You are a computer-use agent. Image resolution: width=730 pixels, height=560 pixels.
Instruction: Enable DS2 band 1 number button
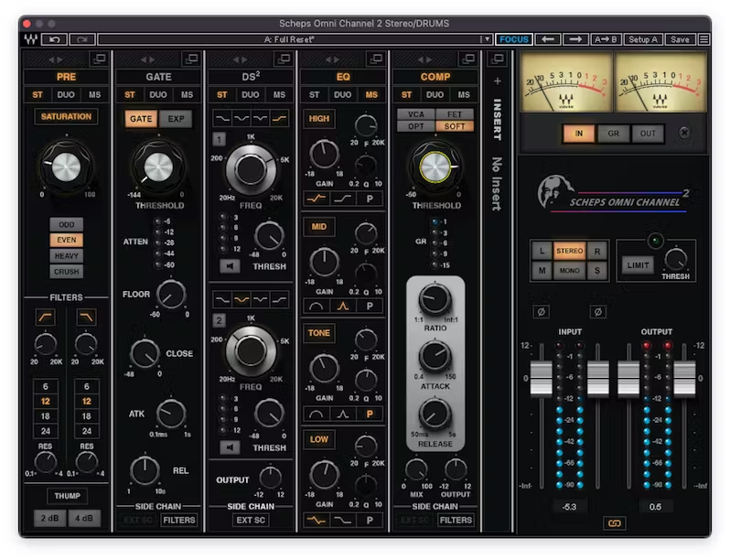[x=220, y=139]
